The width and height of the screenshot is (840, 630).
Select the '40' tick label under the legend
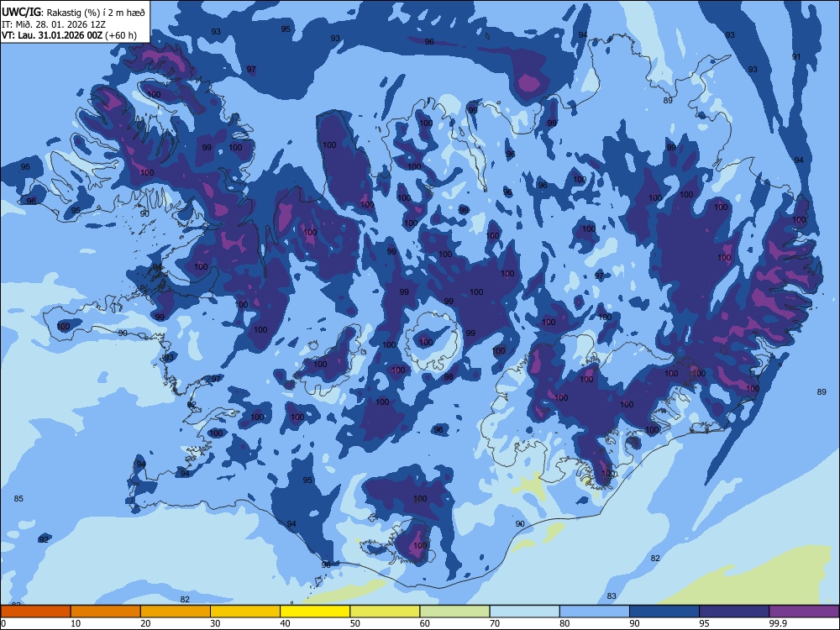coord(285,623)
